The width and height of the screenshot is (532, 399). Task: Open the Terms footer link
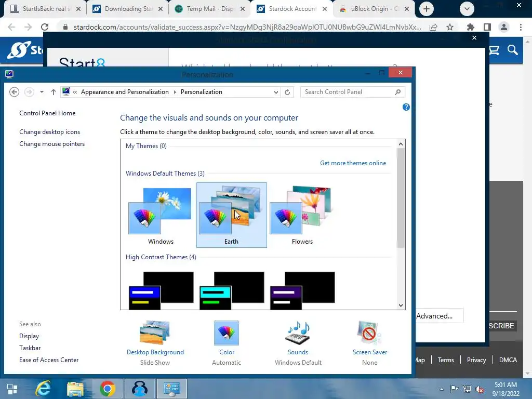coord(445,360)
